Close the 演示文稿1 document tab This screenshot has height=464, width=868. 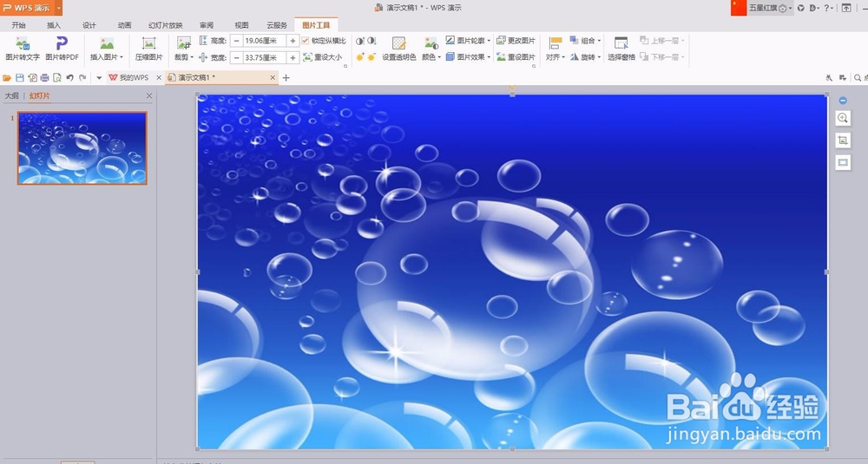273,78
